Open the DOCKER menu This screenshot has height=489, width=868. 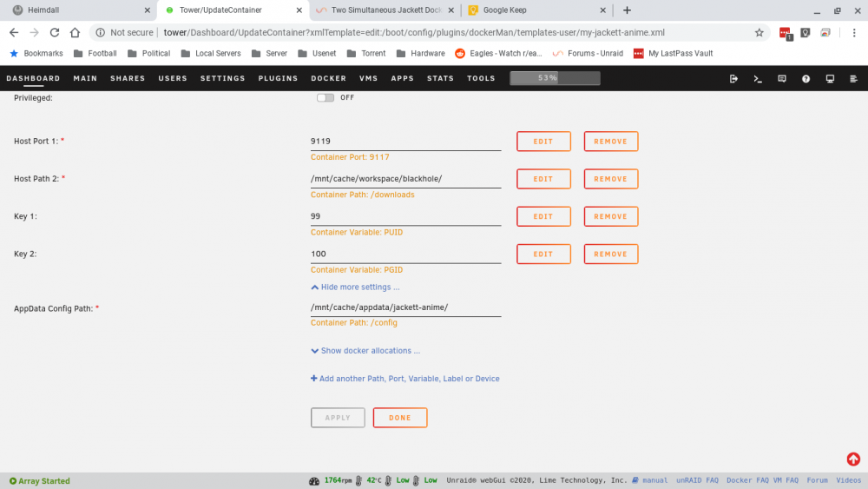pyautogui.click(x=328, y=79)
